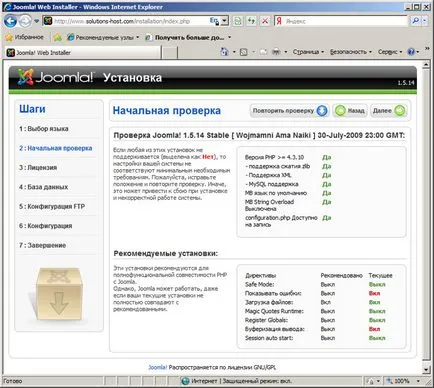The image size is (434, 388).
Task: Click the Internet Explorer icon in title bar
Action: point(7,7)
